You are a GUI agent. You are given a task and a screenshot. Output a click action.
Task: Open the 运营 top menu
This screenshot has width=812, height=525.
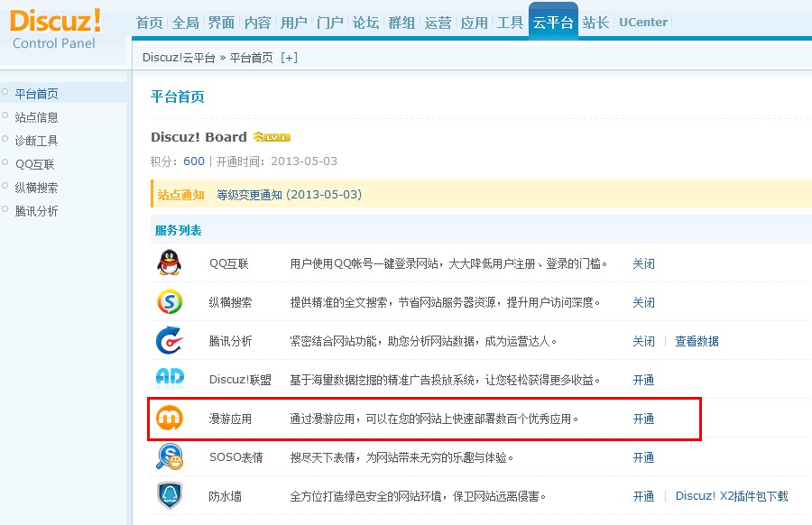438,23
